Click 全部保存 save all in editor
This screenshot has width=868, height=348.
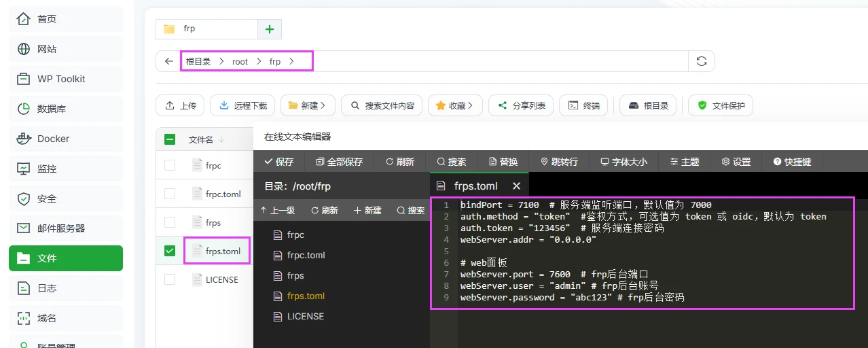coord(339,162)
